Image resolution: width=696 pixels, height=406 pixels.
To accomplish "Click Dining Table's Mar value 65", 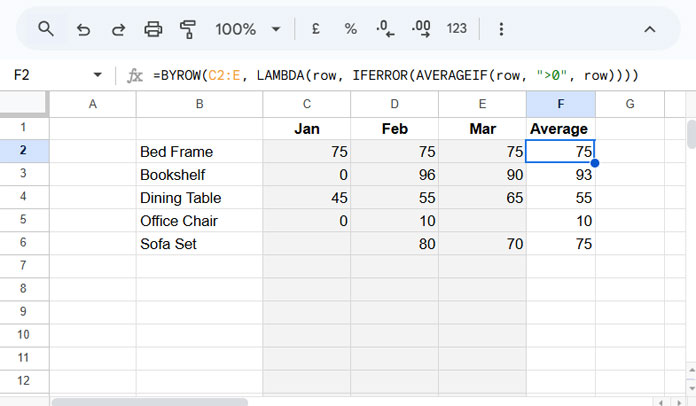I will pos(482,197).
